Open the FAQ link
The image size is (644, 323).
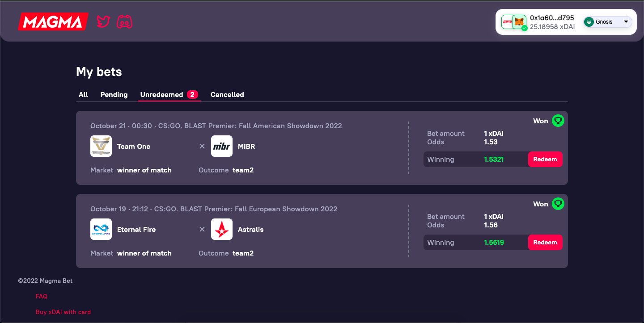pos(42,296)
